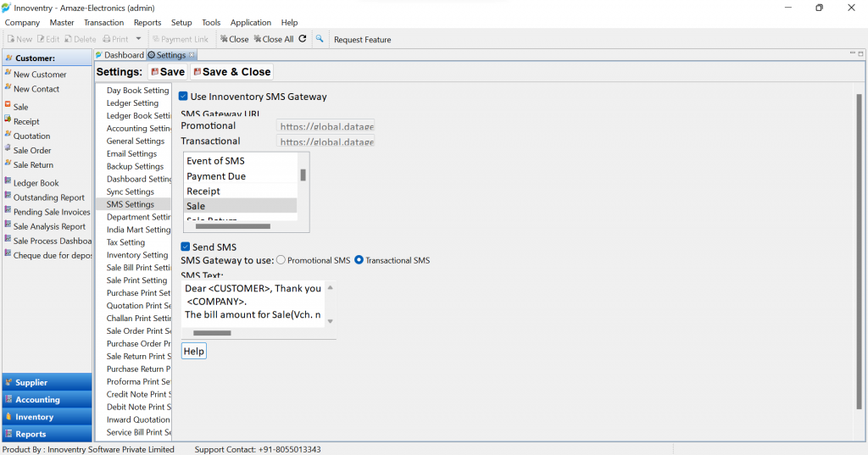
Task: Click the Pending Sale Invoices icon
Action: pos(8,210)
